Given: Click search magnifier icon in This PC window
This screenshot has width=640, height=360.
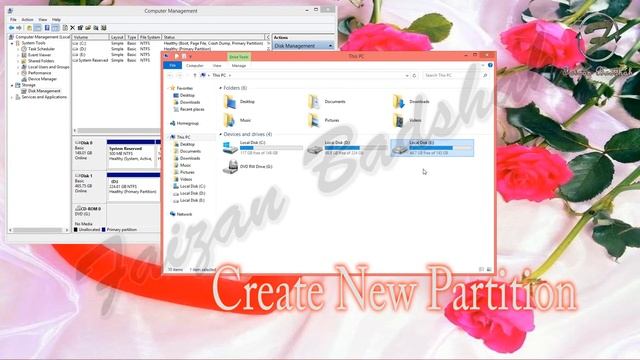Looking at the screenshot, I should [x=485, y=76].
